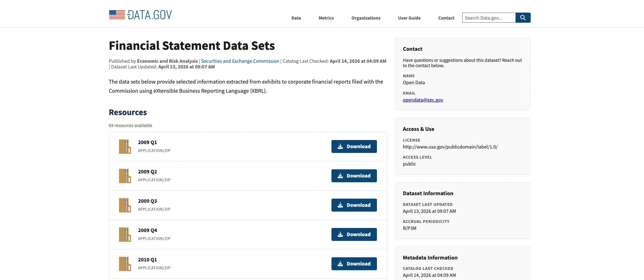Click the opendata@sec.gov email link
Screen dimensions: 644x280
click(423, 100)
